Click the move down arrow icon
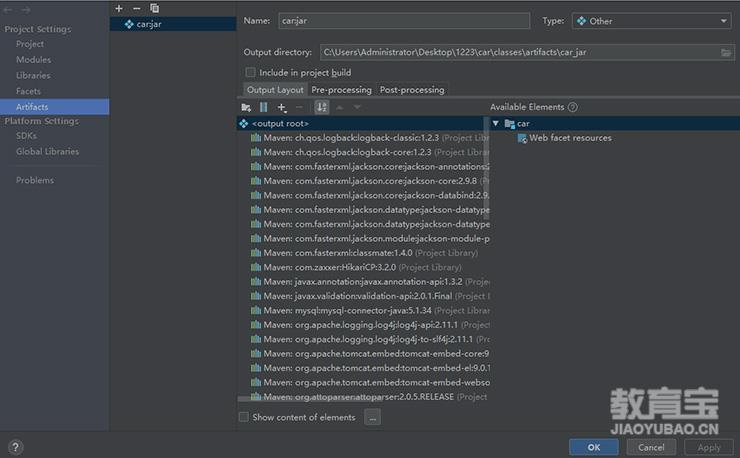Screen dimensions: 740x458 pyautogui.click(x=357, y=108)
